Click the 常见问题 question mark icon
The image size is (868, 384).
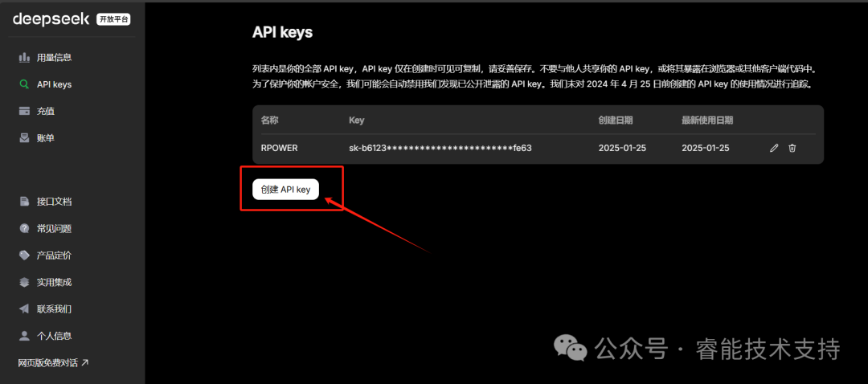24,228
